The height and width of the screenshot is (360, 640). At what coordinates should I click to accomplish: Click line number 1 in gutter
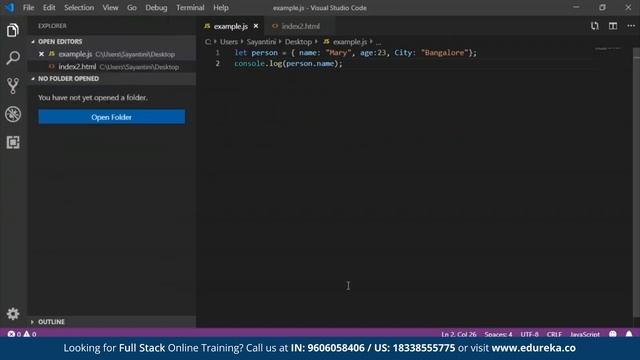click(218, 53)
